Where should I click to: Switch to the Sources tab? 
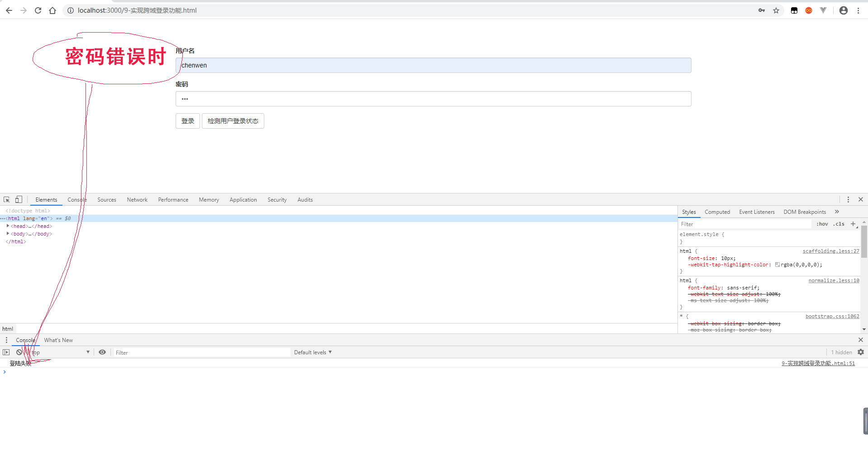tap(107, 199)
